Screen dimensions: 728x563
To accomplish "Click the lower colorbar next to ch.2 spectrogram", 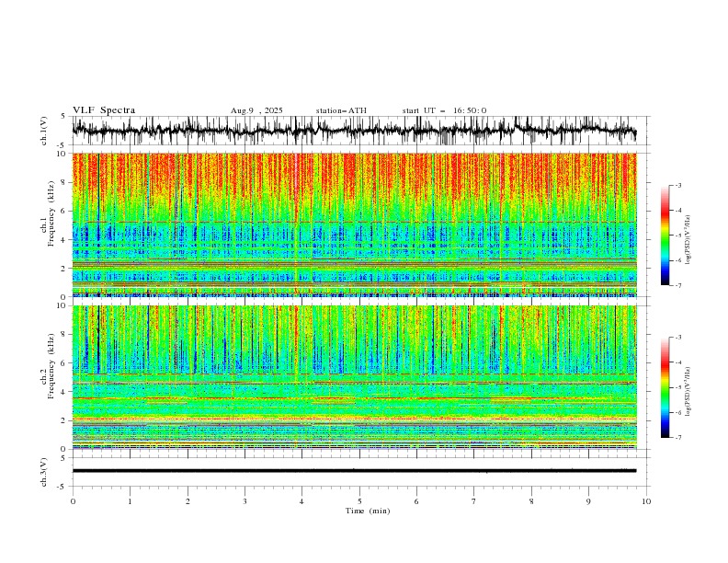I will (x=665, y=387).
